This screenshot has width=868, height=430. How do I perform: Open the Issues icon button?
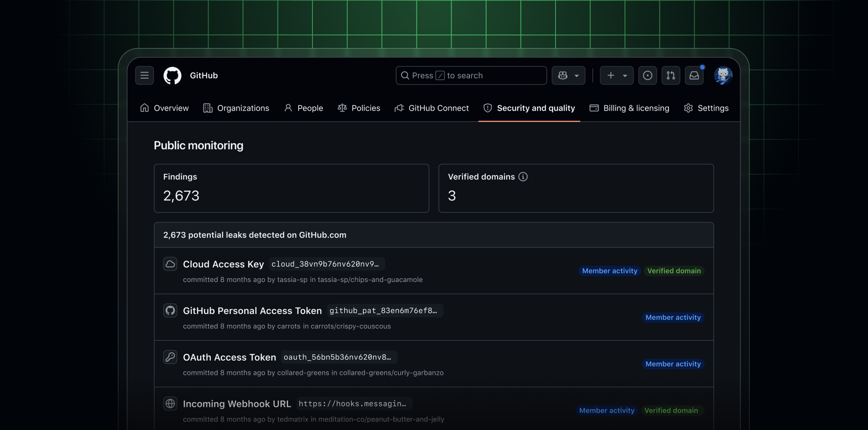648,75
